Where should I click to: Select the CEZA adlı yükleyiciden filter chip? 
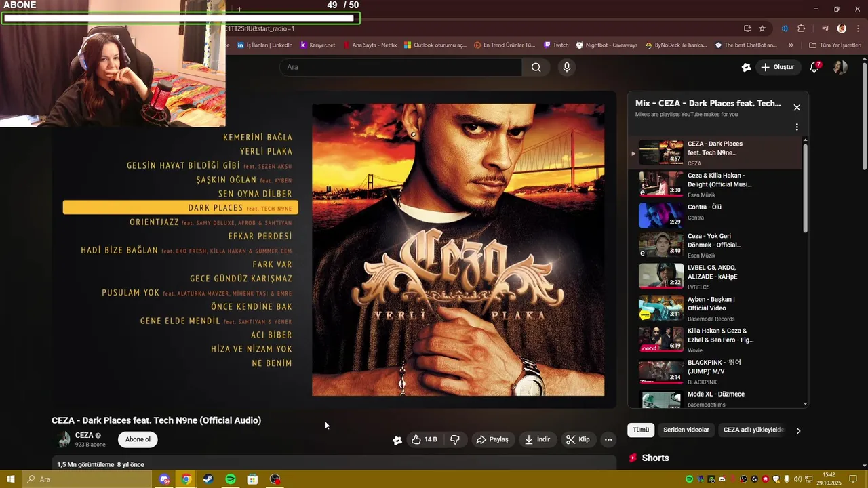pos(753,430)
